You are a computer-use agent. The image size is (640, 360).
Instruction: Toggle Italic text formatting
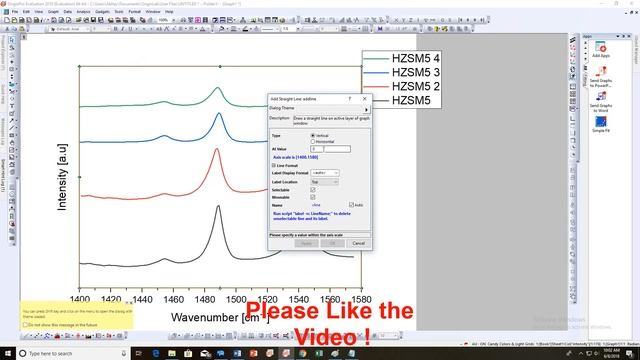[x=122, y=29]
